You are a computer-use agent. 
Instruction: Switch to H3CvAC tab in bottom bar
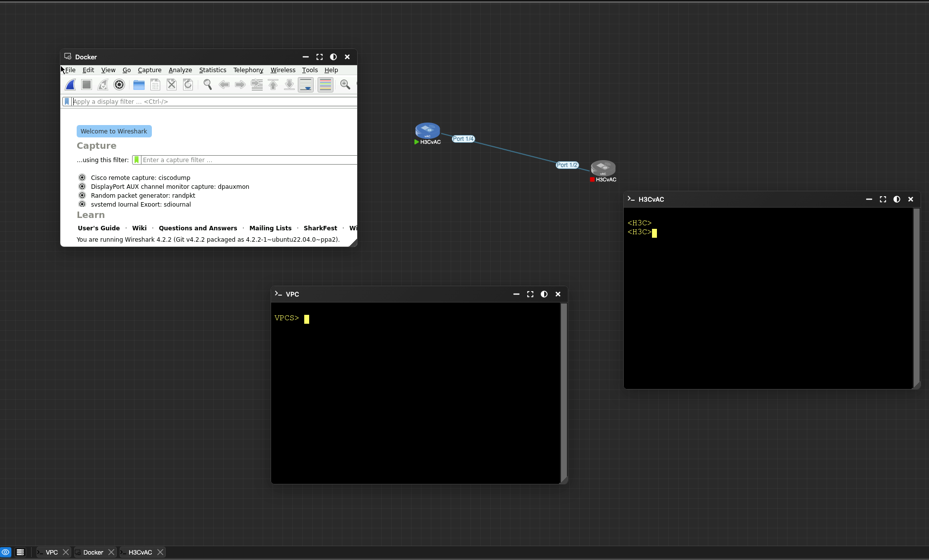140,552
